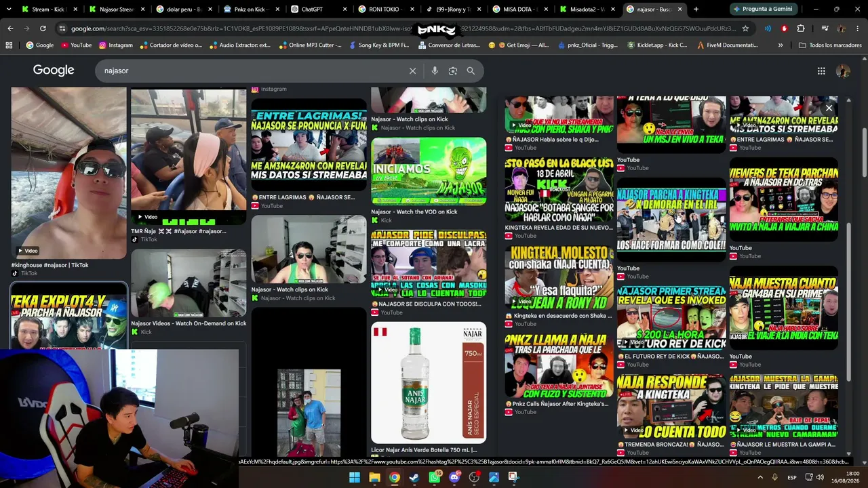Bookmark this page with the star icon
The width and height of the screenshot is (868, 488).
point(745,28)
